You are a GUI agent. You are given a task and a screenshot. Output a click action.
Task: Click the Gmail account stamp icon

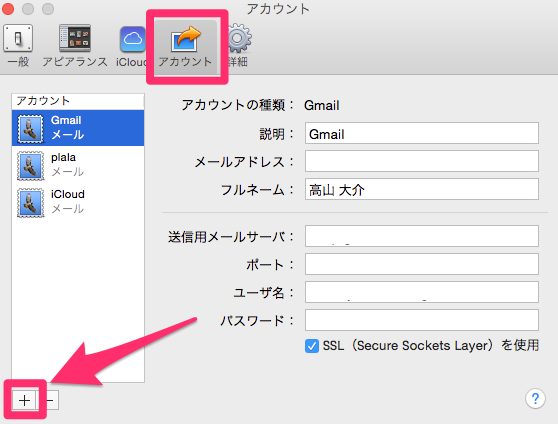point(31,129)
